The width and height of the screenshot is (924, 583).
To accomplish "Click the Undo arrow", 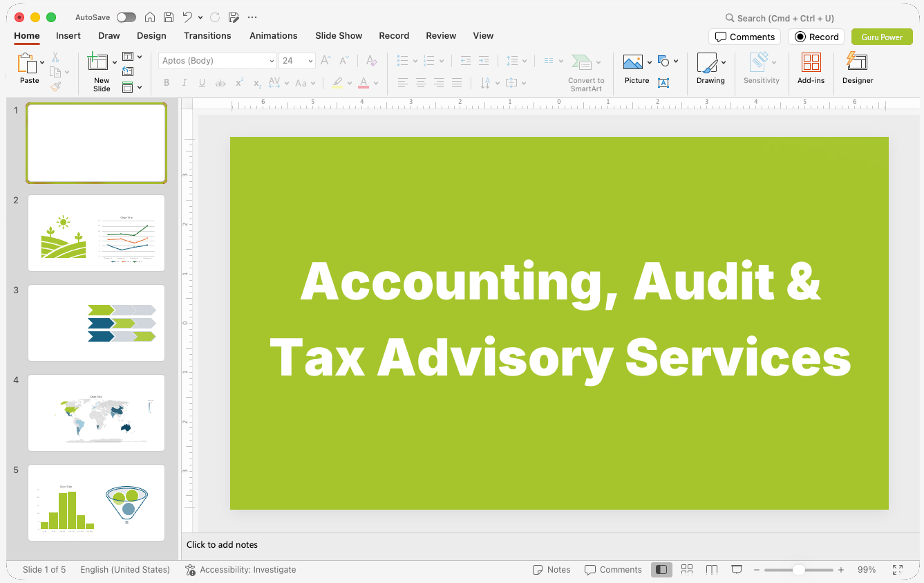I will (187, 17).
